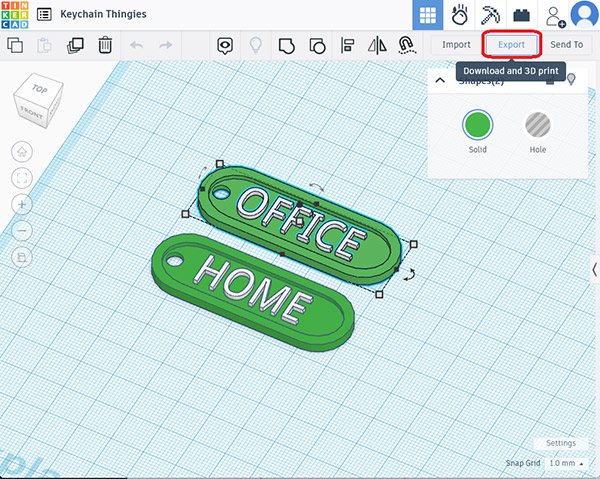Click the Tinkercad logo
This screenshot has width=600, height=479.
(x=15, y=15)
